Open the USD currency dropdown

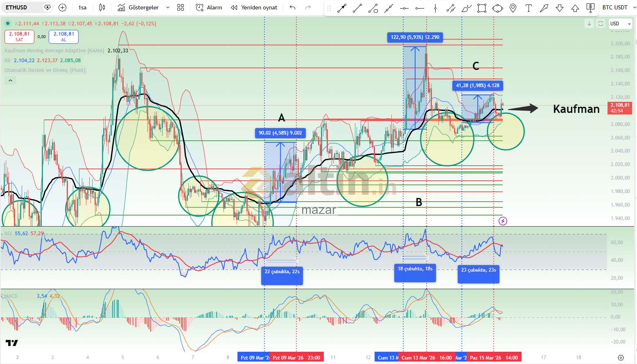[620, 24]
